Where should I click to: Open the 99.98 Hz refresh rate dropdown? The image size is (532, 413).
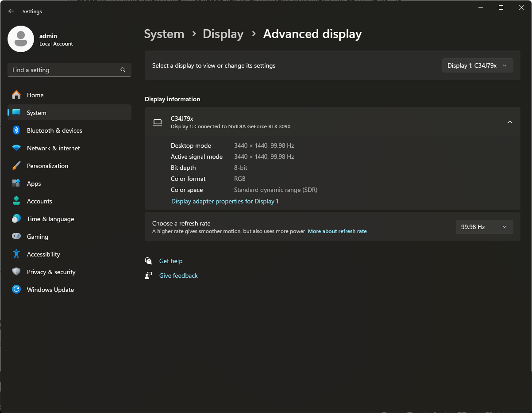point(484,227)
